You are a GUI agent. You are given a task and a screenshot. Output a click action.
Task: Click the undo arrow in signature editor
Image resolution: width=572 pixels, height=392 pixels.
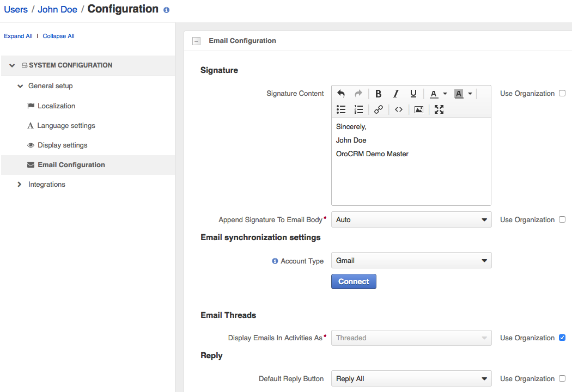[x=340, y=94]
